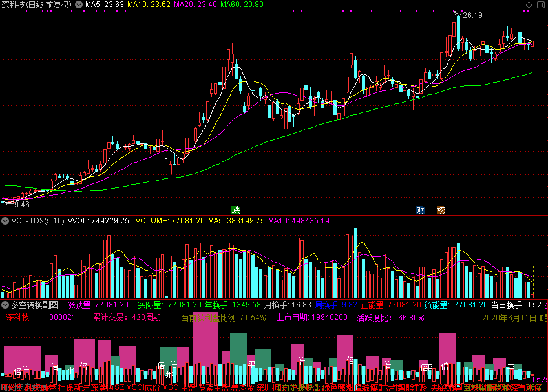Click the 深港通SZ tag in bottom row

[108, 387]
